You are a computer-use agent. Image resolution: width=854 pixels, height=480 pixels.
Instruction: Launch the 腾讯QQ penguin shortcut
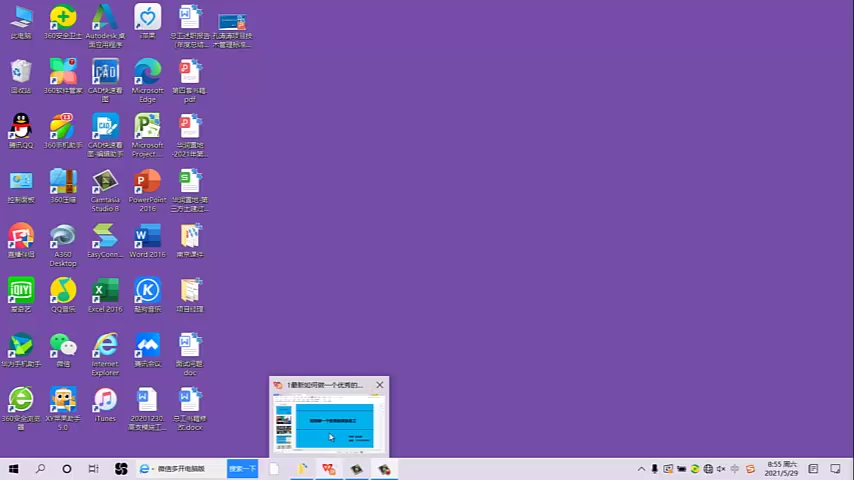21,131
